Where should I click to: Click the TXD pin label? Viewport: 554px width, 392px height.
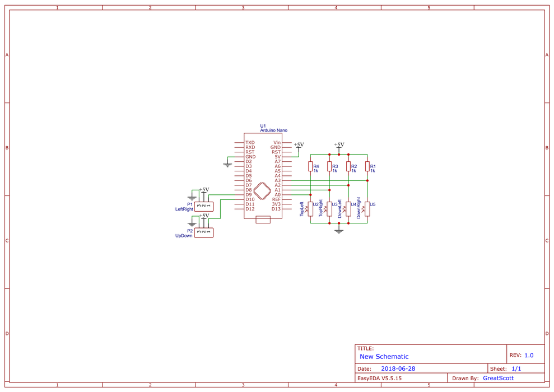coord(250,143)
